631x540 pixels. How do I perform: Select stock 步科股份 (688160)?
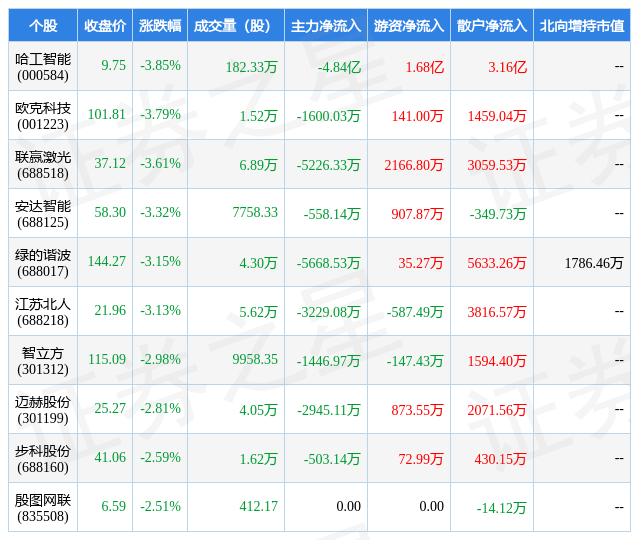(43, 458)
